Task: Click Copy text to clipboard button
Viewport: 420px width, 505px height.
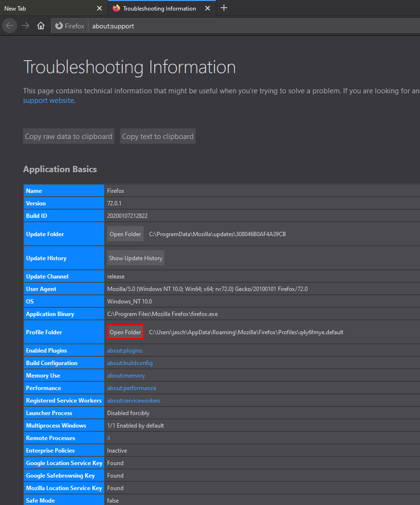Action: 158,136
